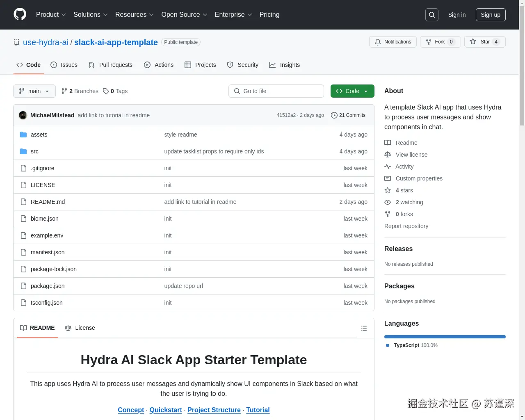The width and height of the screenshot is (525, 420).
Task: Click the eye icon beside 2 watching
Action: 388,202
